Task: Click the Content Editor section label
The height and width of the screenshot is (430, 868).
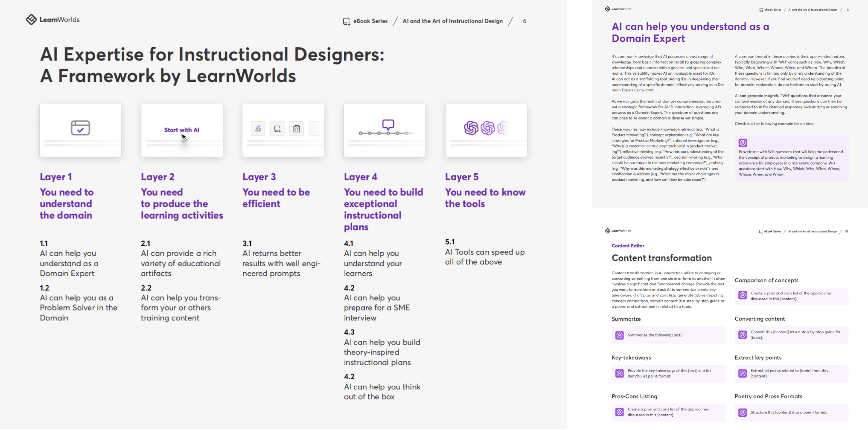Action: pyautogui.click(x=627, y=245)
